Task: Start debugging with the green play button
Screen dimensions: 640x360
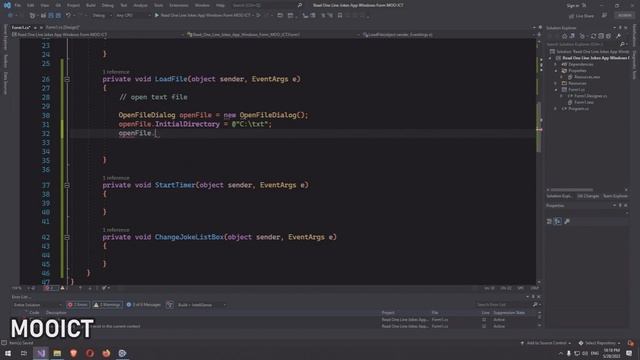Action: tap(157, 16)
